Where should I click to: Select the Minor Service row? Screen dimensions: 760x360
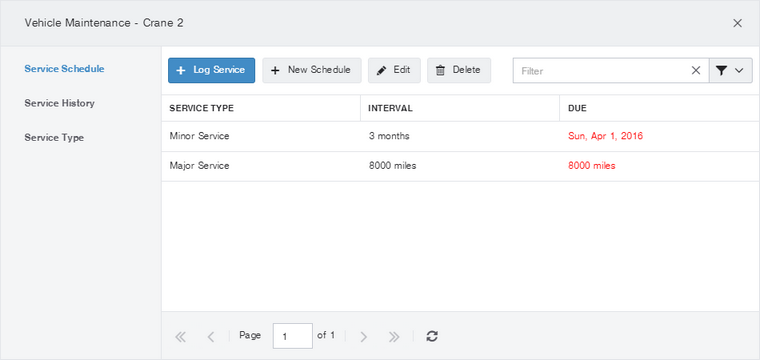[x=460, y=136]
